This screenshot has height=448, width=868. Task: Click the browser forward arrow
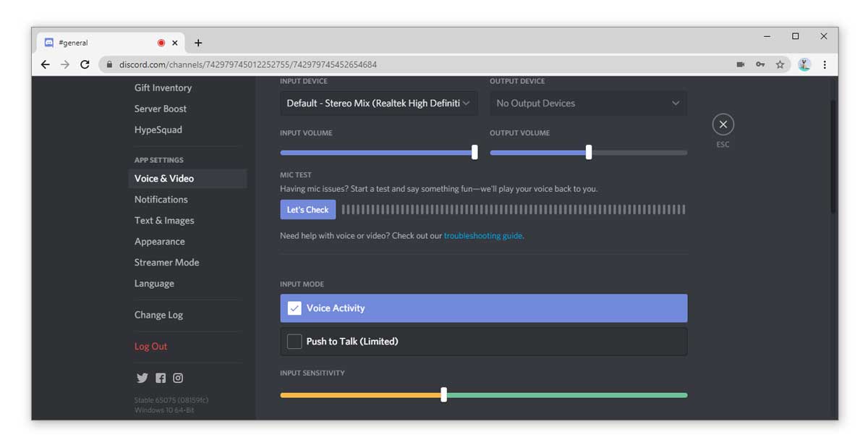coord(65,64)
